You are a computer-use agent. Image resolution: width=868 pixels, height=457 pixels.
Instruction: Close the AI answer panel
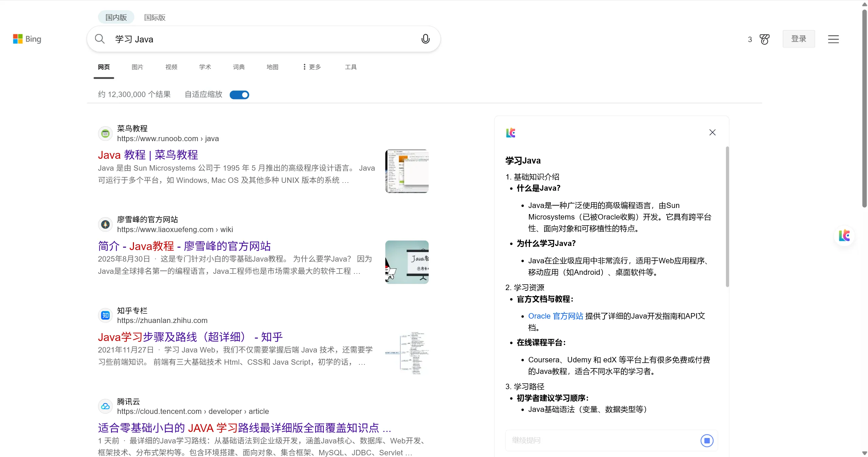coord(712,132)
